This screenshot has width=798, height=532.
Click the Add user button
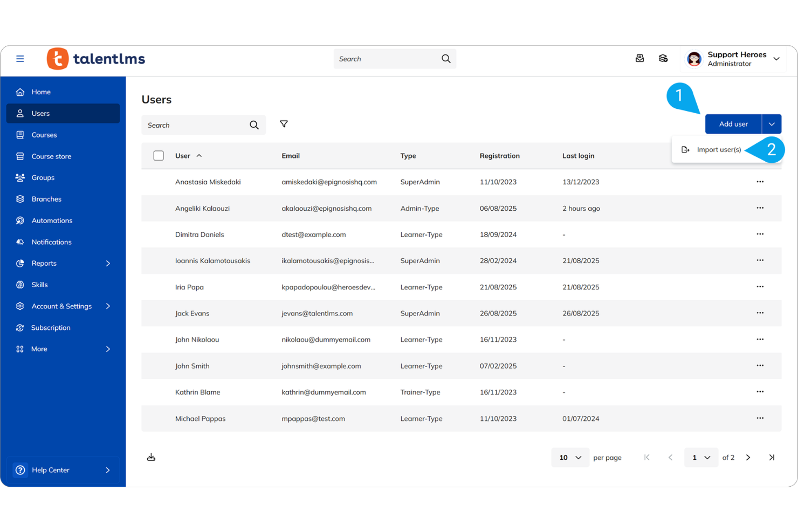click(733, 123)
